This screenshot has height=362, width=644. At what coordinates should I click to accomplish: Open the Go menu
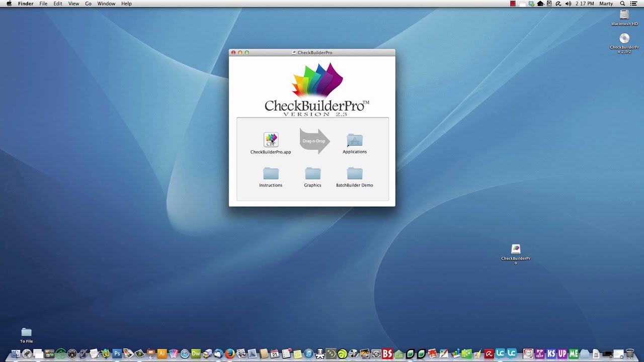point(88,4)
